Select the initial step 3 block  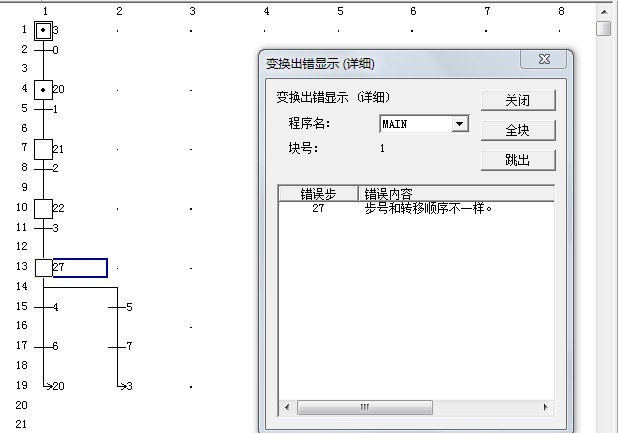coord(43,30)
